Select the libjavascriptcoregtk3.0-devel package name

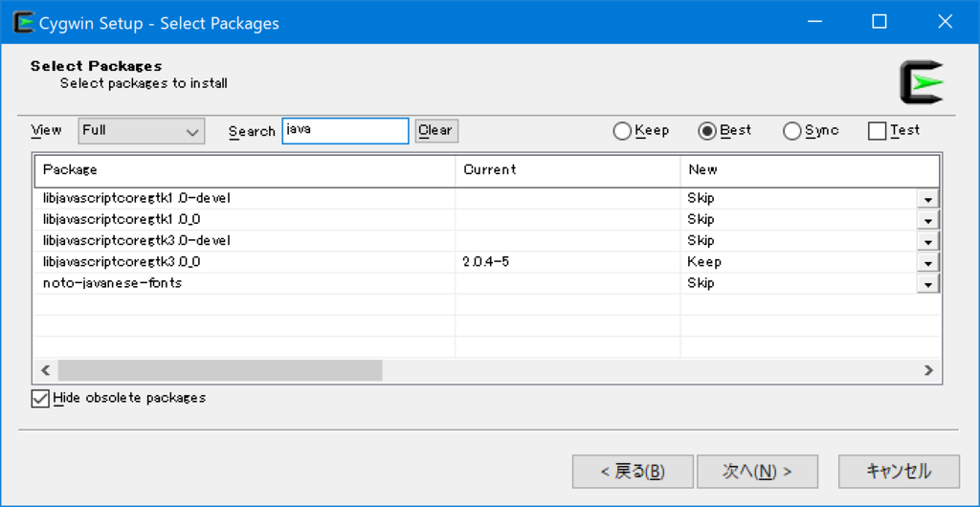(x=137, y=240)
